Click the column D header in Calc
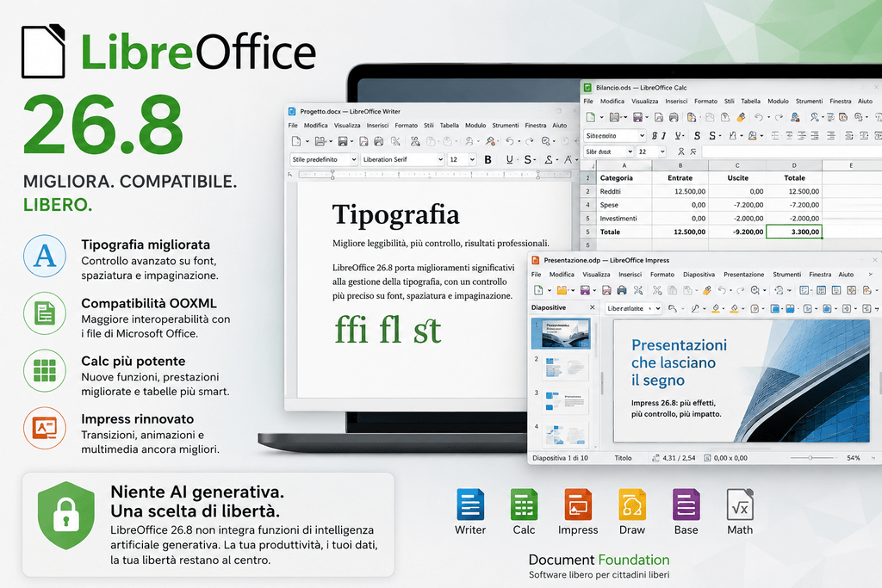Screen dimensions: 882x588 click(793, 165)
